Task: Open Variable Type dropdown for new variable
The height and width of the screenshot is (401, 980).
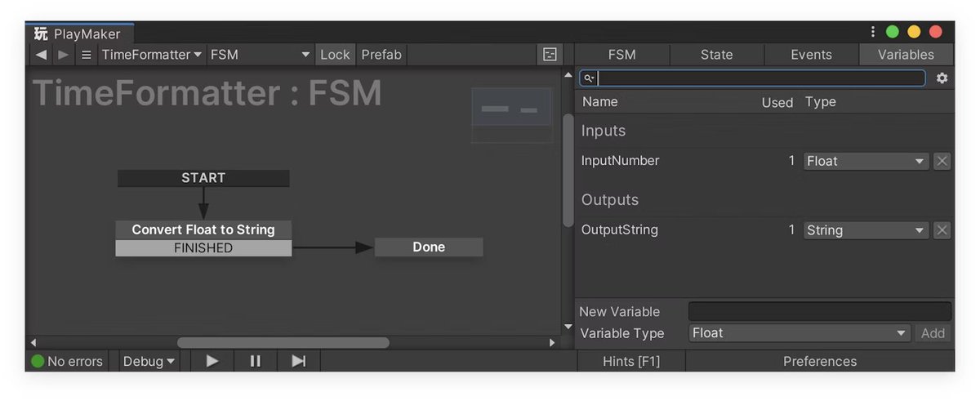Action: [x=800, y=333]
